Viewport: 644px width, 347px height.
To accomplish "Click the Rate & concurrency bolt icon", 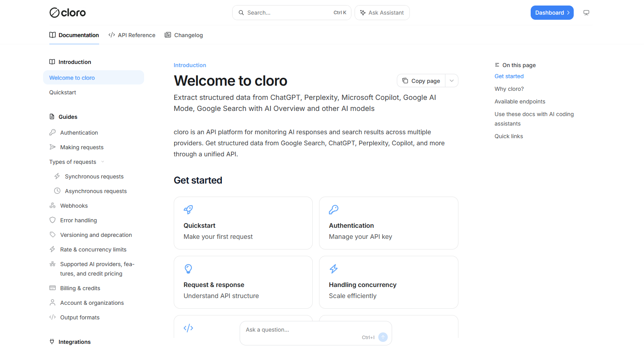I will [x=53, y=249].
